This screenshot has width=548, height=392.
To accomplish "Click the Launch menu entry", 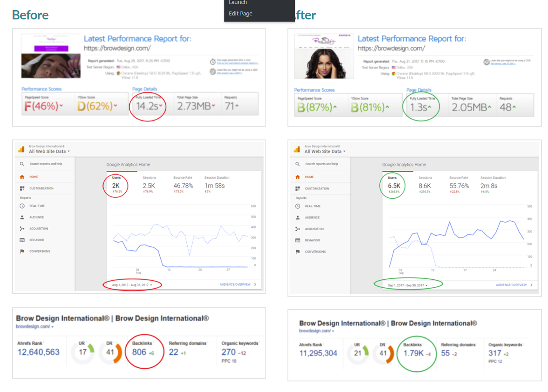I will click(238, 3).
